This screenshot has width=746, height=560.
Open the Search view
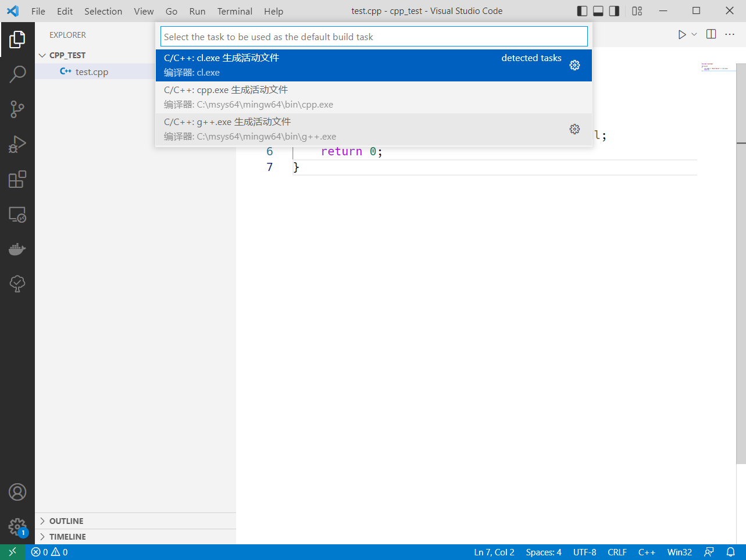[x=17, y=74]
